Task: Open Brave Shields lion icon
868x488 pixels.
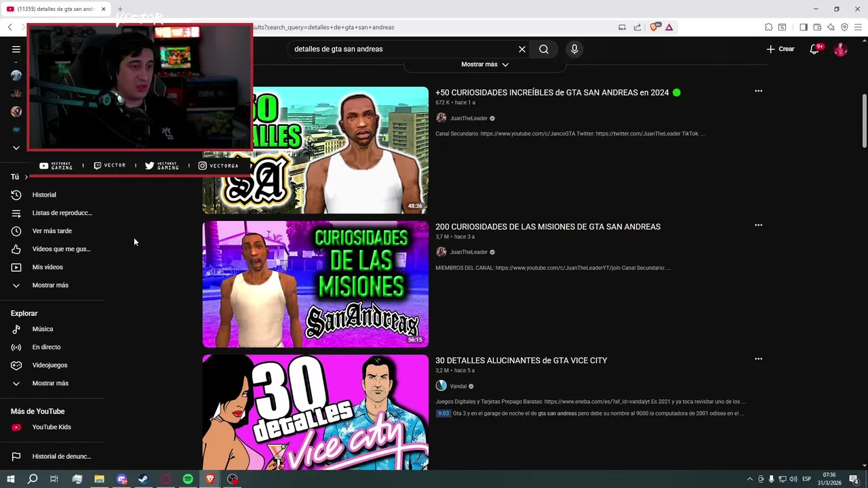Action: [x=654, y=27]
